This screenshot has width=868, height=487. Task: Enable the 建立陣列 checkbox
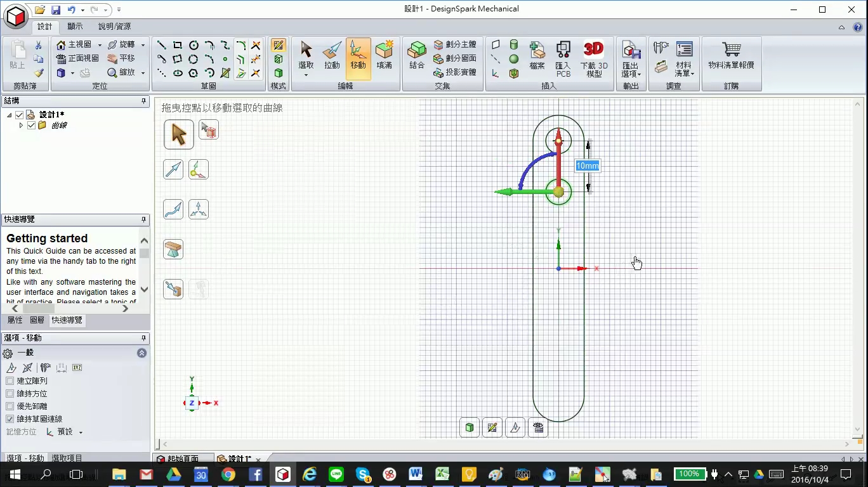(10, 381)
